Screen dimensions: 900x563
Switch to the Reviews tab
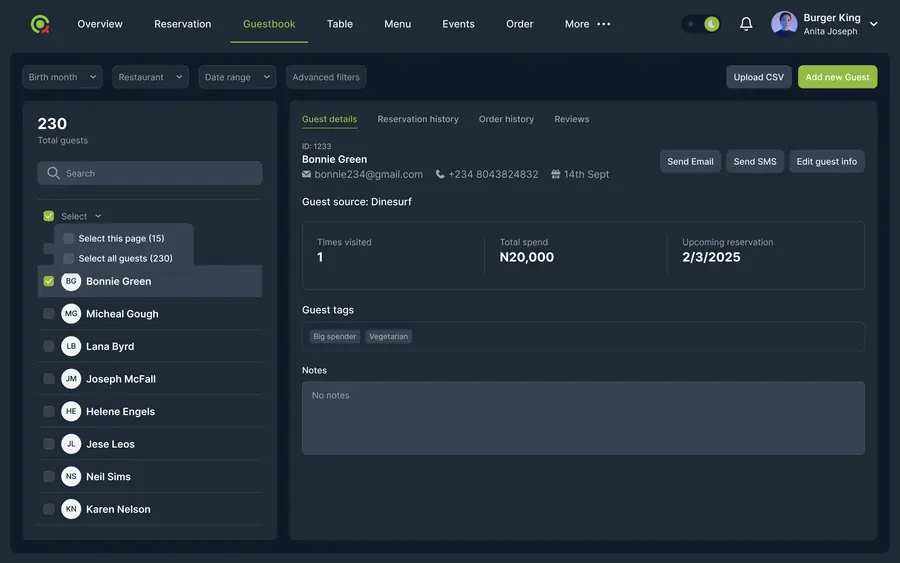pyautogui.click(x=572, y=119)
